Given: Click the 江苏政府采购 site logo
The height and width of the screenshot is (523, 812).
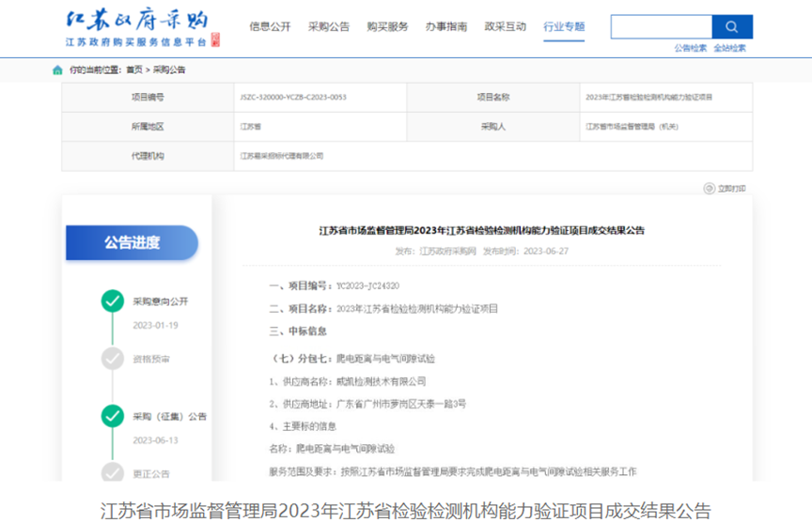Looking at the screenshot, I should tap(137, 28).
